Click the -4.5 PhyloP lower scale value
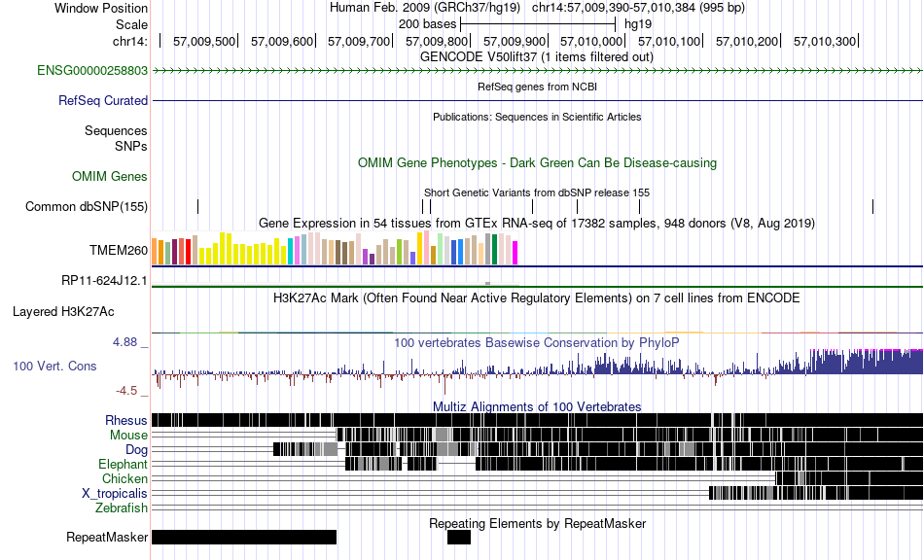 [126, 391]
